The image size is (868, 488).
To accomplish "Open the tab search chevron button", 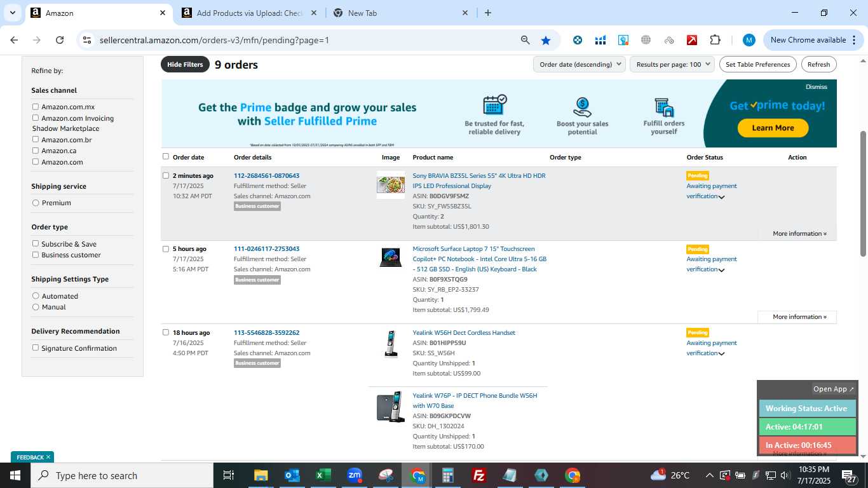I will pos(13,13).
